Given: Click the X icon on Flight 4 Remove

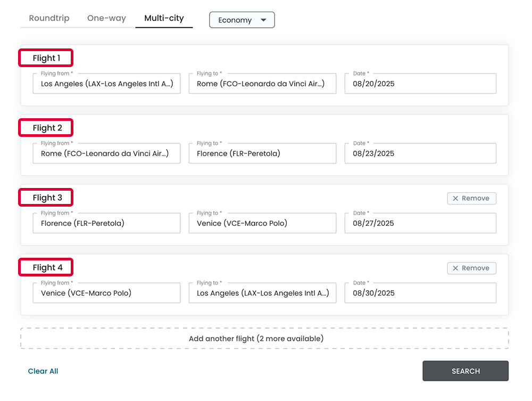Looking at the screenshot, I should tap(455, 268).
